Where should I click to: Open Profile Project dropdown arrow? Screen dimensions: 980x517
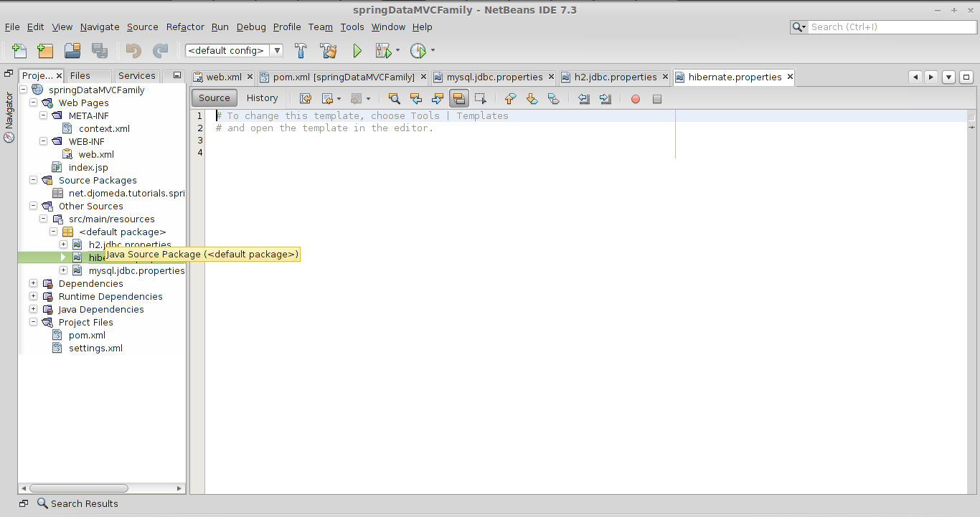tap(433, 51)
